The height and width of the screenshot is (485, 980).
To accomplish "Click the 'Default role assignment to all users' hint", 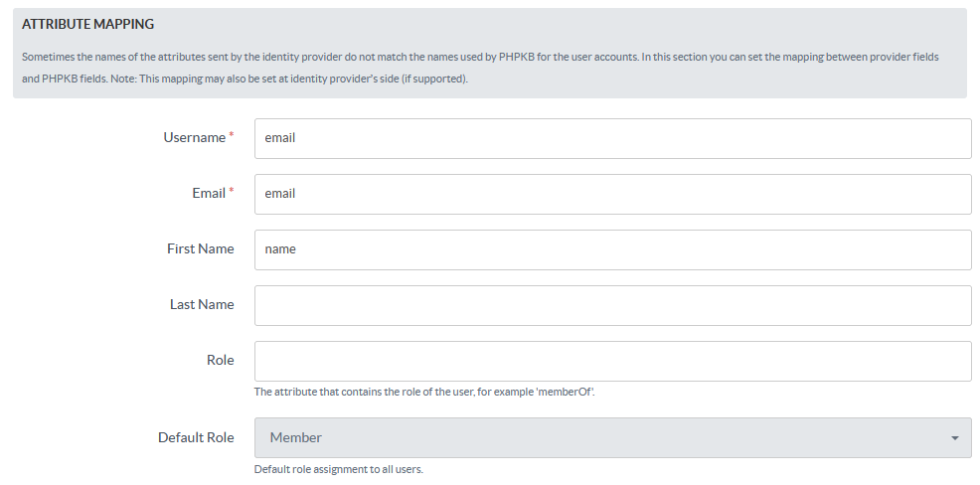I will click(x=338, y=469).
